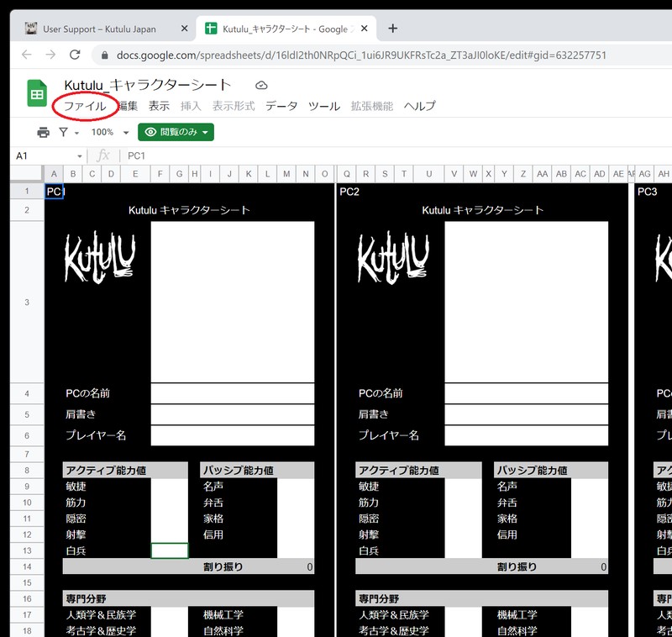Screen dimensions: 672x637
Task: Click the browser forward arrow
Action: pos(50,55)
